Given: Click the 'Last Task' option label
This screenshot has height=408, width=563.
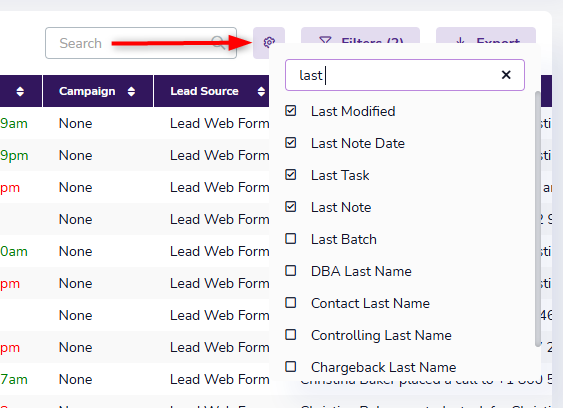Looking at the screenshot, I should coord(340,175).
